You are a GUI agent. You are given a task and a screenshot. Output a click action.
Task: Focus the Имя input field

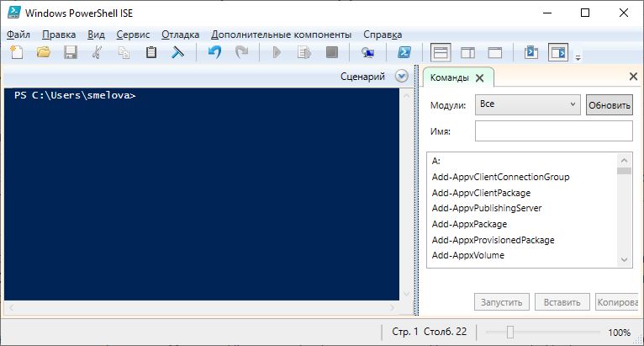[x=554, y=131]
